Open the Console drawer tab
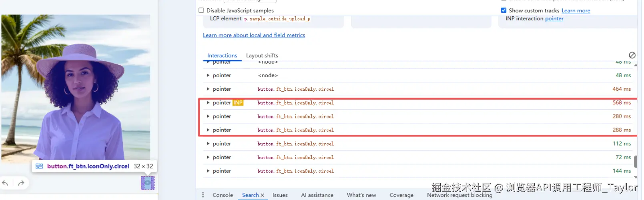The height and width of the screenshot is (200, 644). (x=223, y=195)
